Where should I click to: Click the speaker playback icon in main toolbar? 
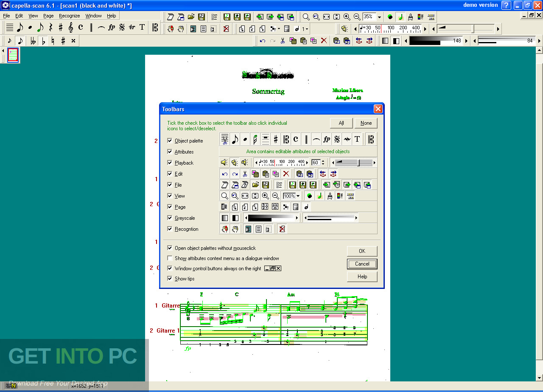click(x=344, y=29)
